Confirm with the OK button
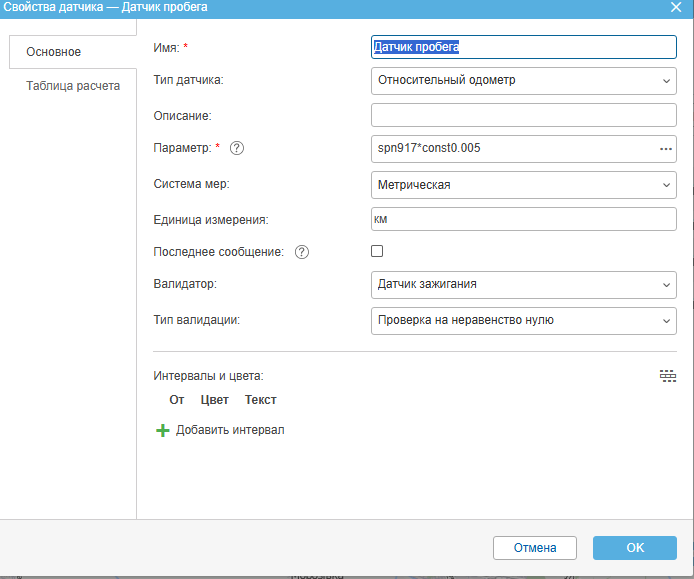This screenshot has width=694, height=579. pos(634,548)
